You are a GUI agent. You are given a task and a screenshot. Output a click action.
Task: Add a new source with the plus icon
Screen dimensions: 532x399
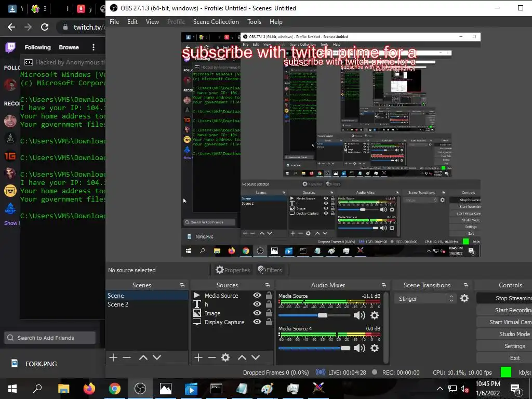198,357
